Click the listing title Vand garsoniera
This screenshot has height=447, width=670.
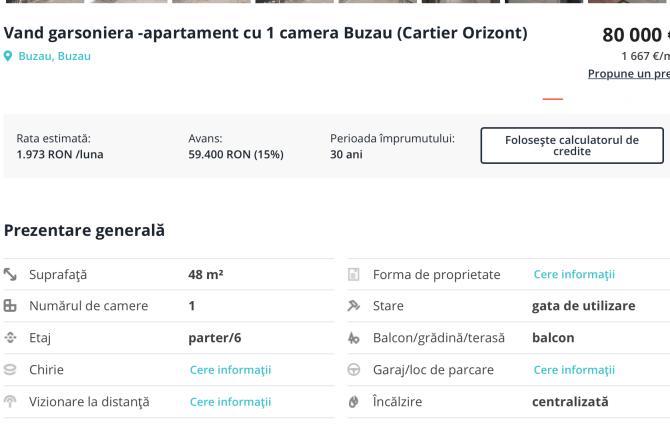coord(265,33)
